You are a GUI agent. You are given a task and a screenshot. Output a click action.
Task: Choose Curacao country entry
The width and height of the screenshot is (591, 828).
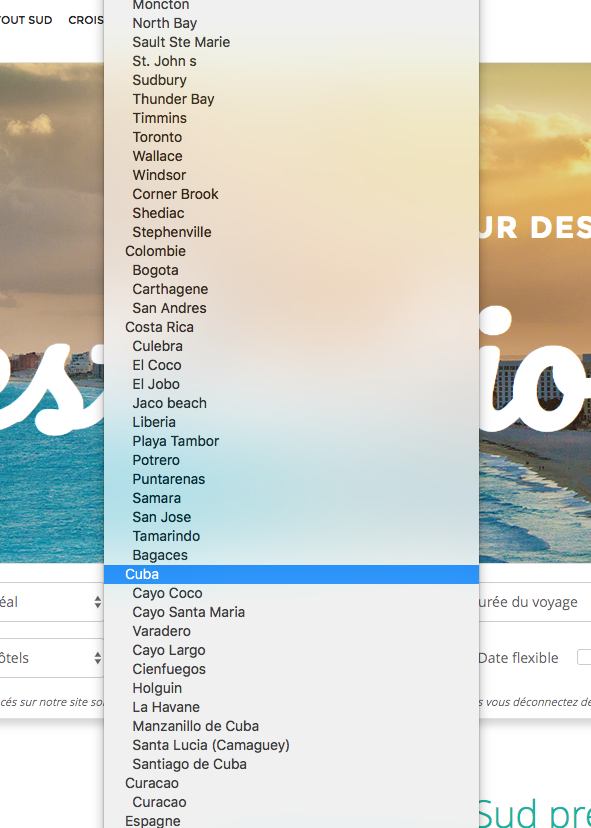(291, 783)
